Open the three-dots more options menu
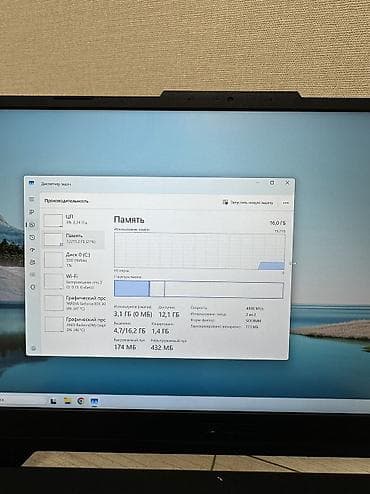The width and height of the screenshot is (370, 494). (285, 203)
